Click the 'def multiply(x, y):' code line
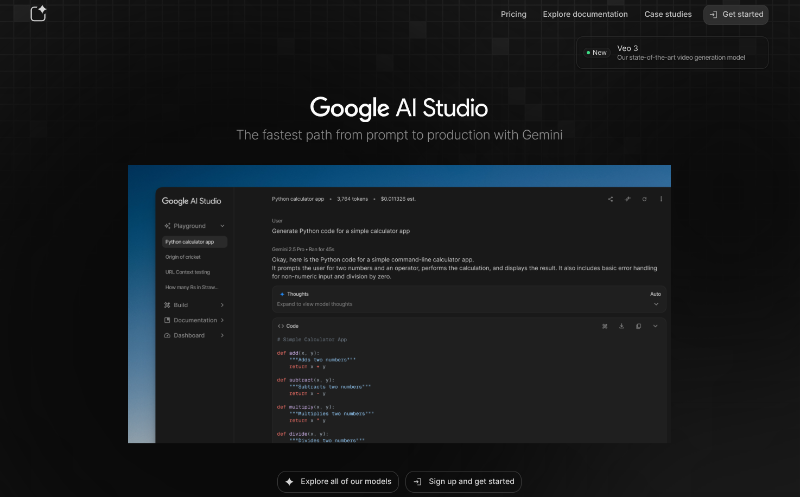The height and width of the screenshot is (497, 800). tap(306, 407)
